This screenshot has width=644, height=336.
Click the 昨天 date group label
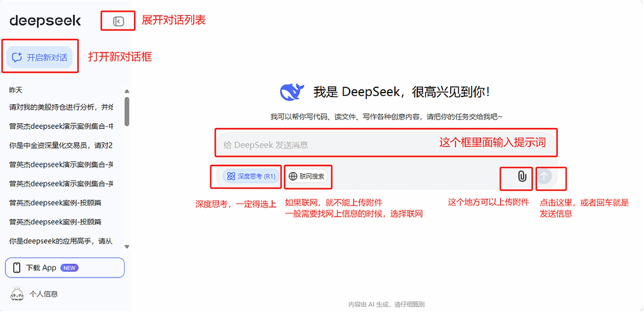[16, 90]
